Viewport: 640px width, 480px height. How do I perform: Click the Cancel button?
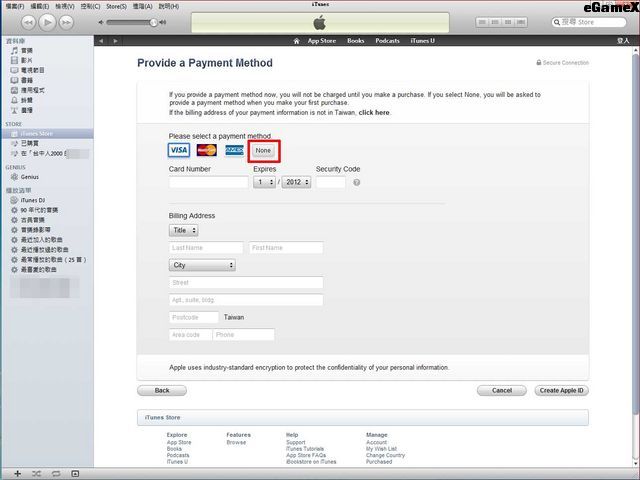[502, 391]
